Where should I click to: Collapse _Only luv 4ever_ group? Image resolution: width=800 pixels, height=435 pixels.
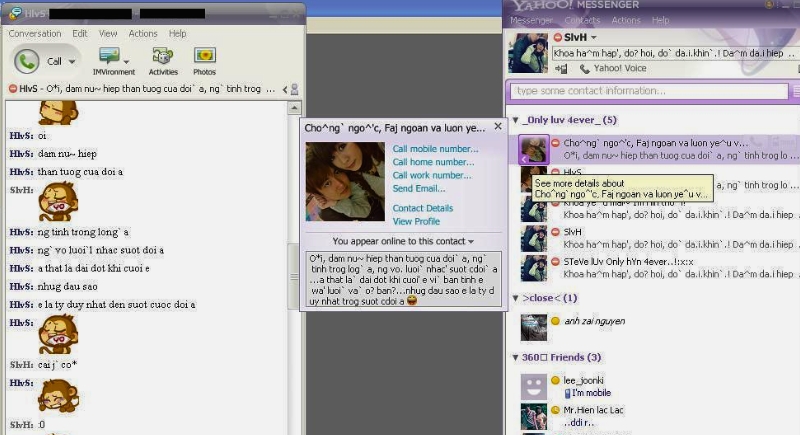(515, 120)
